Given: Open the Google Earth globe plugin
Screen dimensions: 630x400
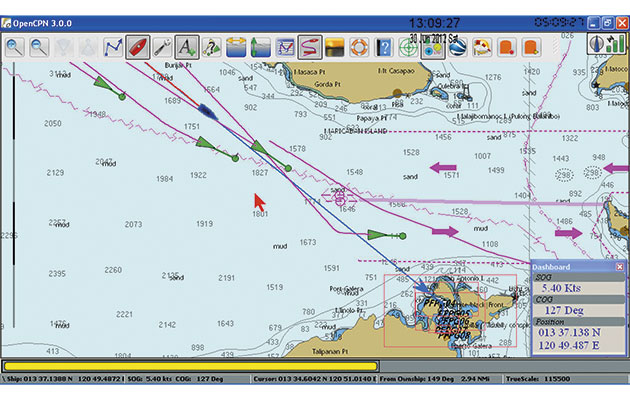Looking at the screenshot, I should [x=457, y=47].
